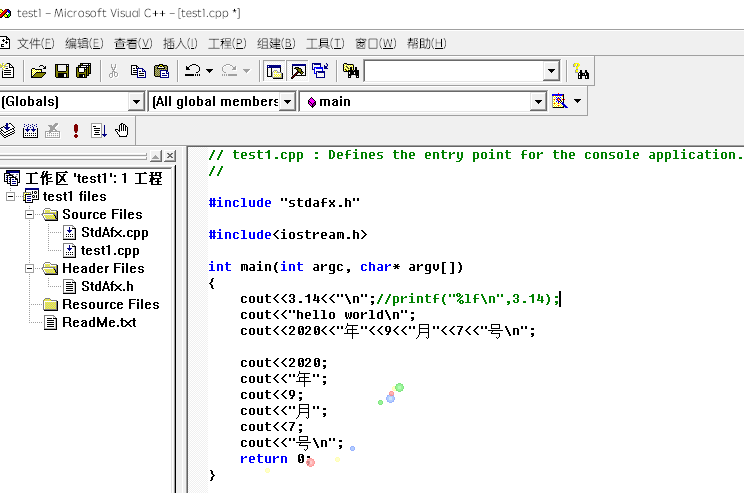Open the 插入(I) menu
744x493 pixels.
[180, 44]
